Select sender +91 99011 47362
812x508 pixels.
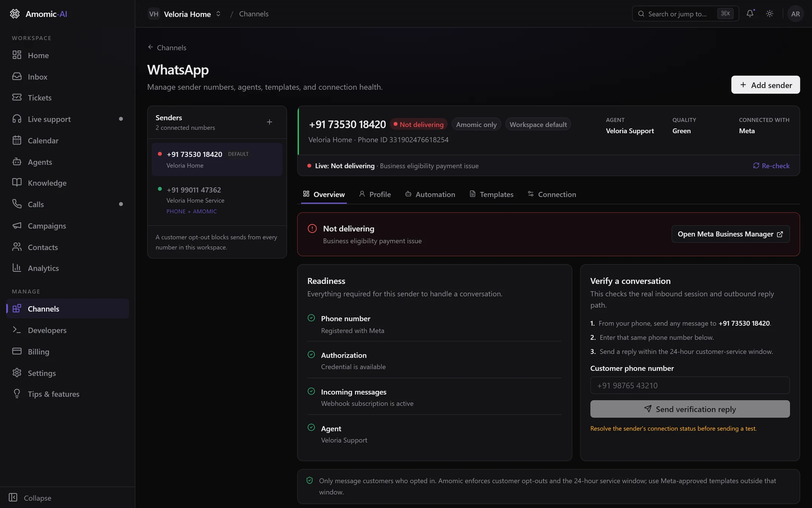(217, 200)
